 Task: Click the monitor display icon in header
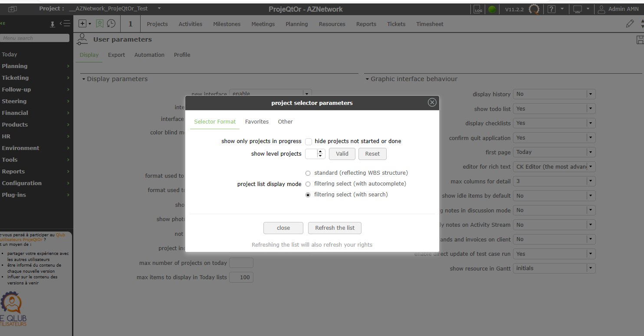point(577,9)
